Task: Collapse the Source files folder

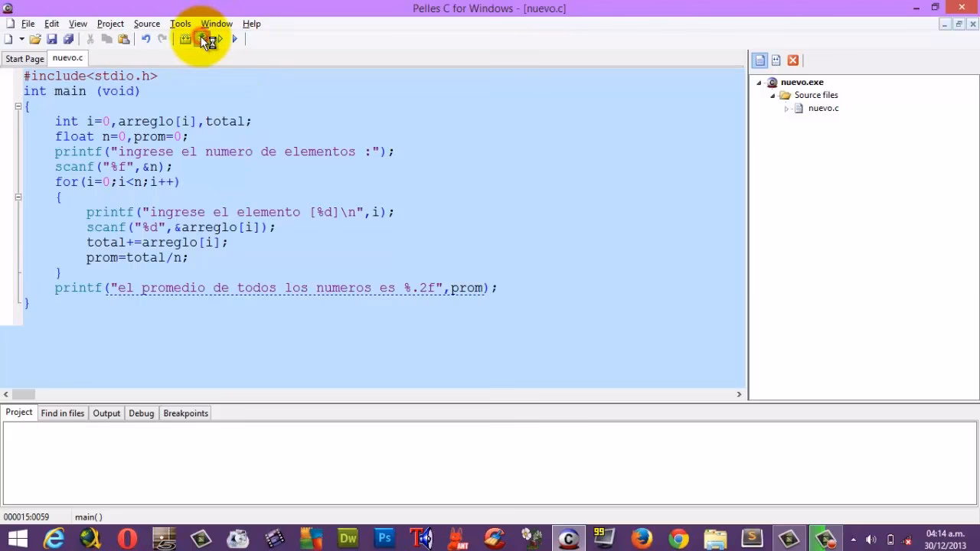Action: click(773, 96)
